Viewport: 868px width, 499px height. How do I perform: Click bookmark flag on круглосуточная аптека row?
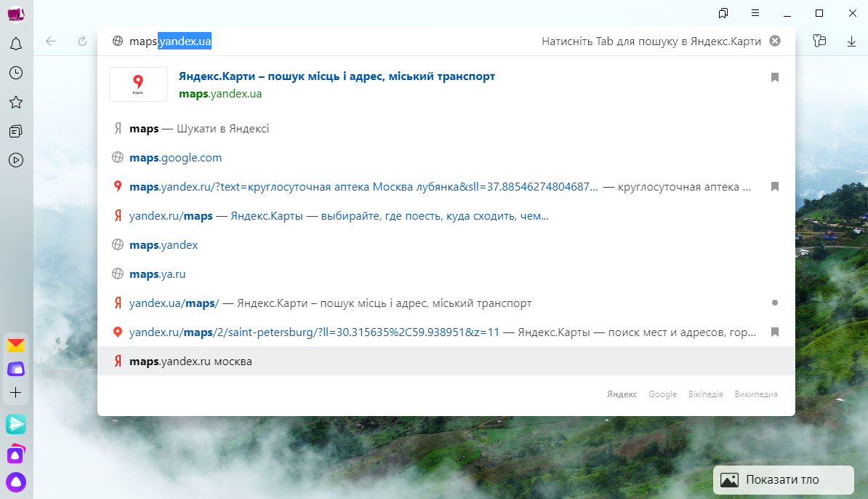(775, 187)
